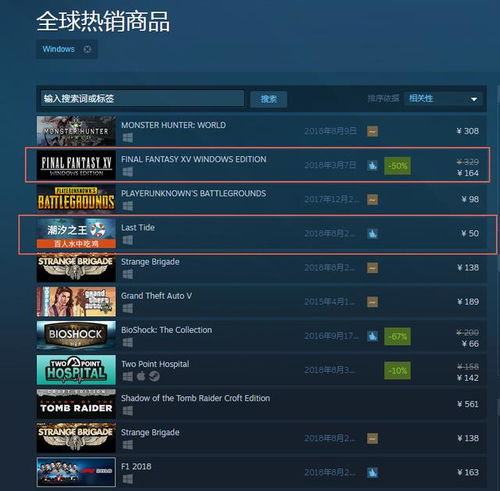The height and width of the screenshot is (491, 500).
Task: Click Final Fantasy XV positive review icon
Action: coord(372,165)
